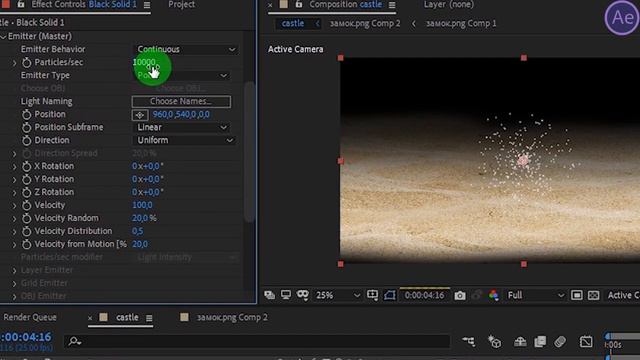The height and width of the screenshot is (360, 640).
Task: Toggle the Y Rotation stopwatch
Action: 27,180
